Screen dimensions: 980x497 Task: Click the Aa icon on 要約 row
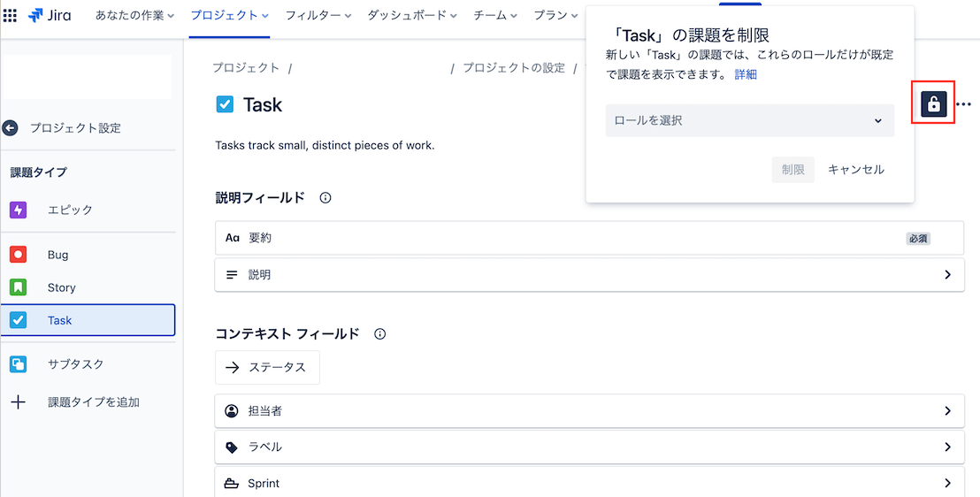click(x=233, y=238)
